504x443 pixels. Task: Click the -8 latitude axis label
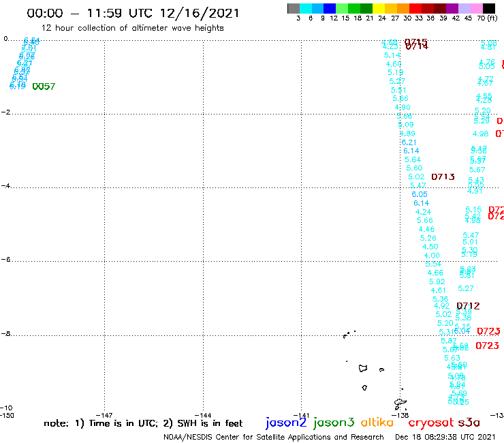[x=5, y=334]
